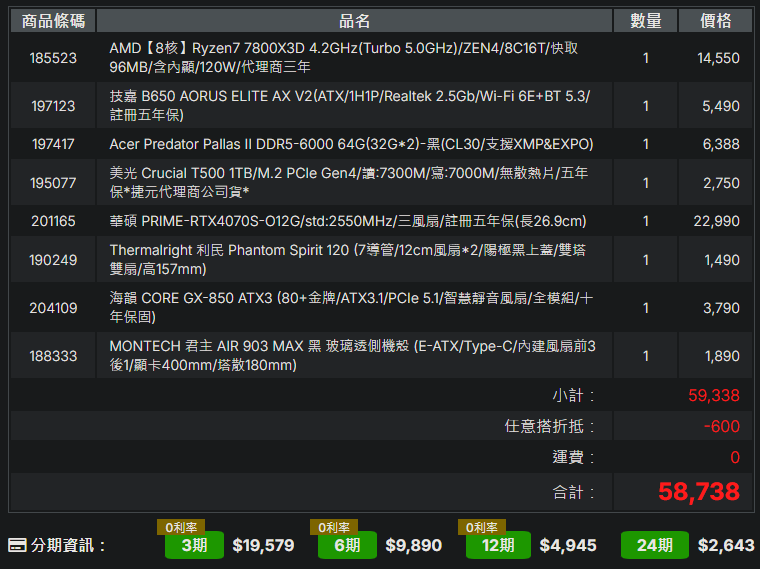Click the quantity 1 in the 201165 row
Screen dimensions: 760x569
click(x=646, y=221)
